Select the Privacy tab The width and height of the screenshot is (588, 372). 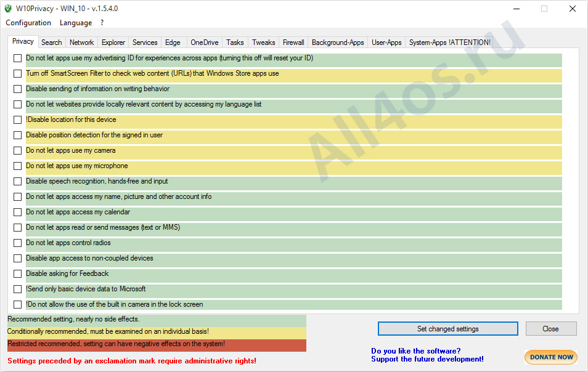point(23,41)
